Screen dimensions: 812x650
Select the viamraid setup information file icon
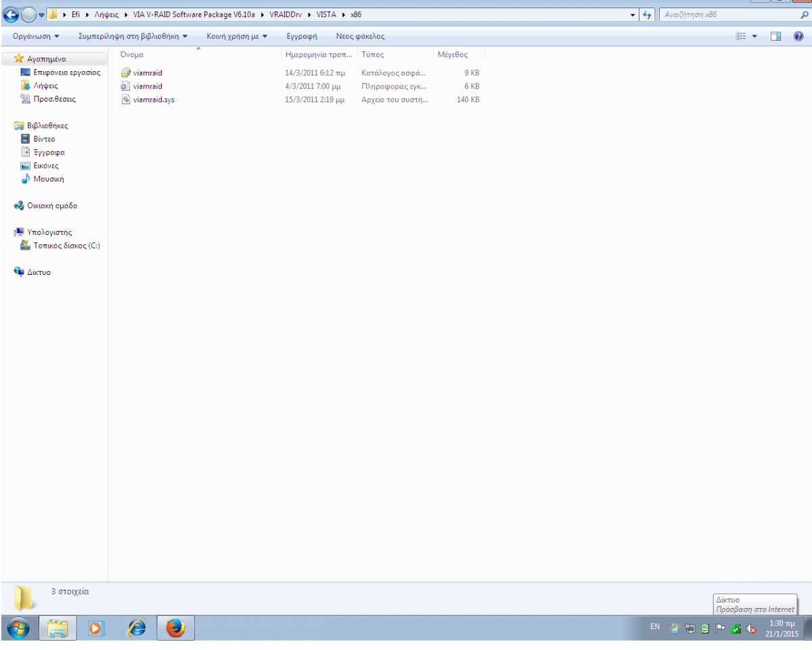125,86
